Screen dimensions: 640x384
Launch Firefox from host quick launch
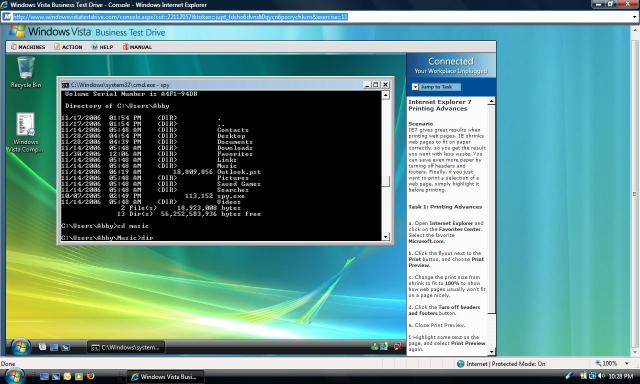90,376
